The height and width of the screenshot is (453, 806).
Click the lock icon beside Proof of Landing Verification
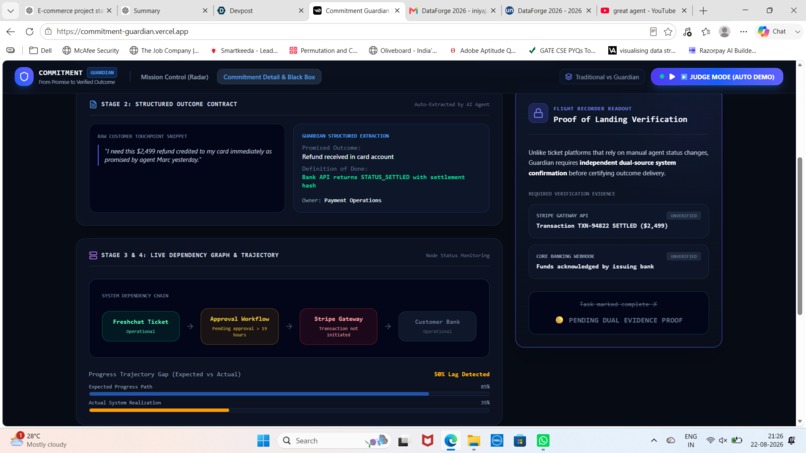point(538,114)
